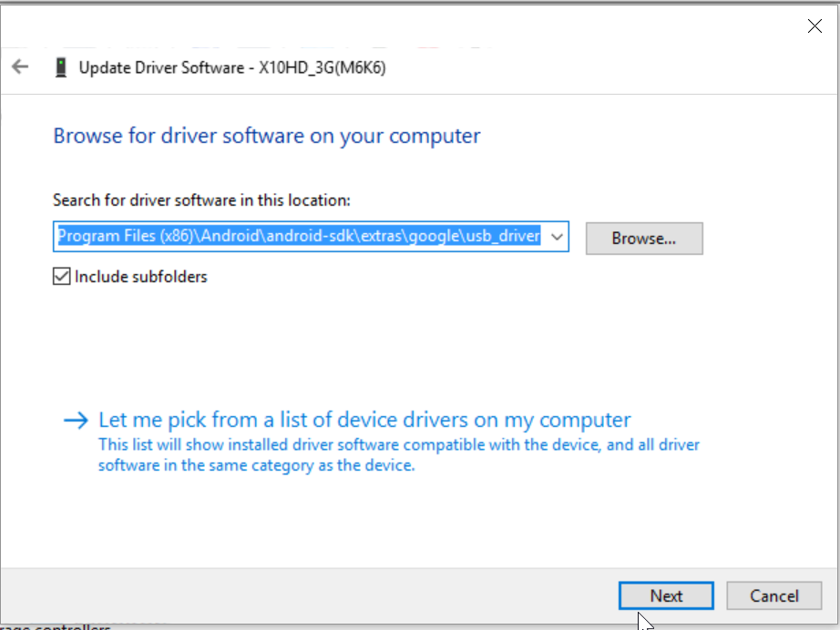Cancel the driver update wizard

tap(774, 595)
